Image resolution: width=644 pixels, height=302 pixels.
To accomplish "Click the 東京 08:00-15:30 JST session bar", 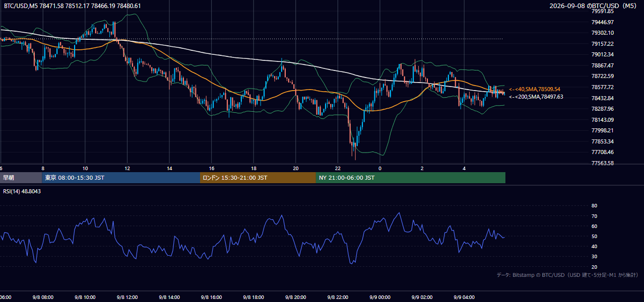I will point(121,178).
